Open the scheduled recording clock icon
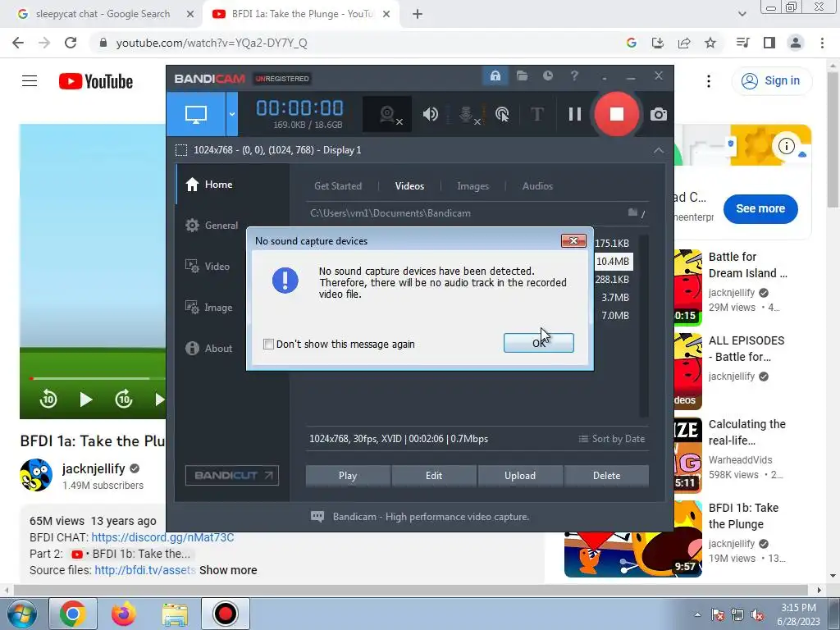 click(547, 76)
